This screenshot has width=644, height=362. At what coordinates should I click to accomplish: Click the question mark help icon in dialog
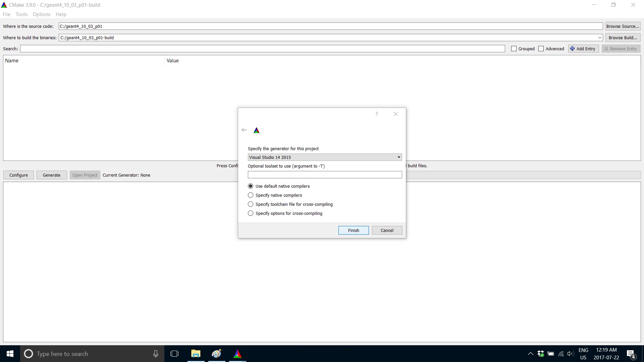[376, 114]
